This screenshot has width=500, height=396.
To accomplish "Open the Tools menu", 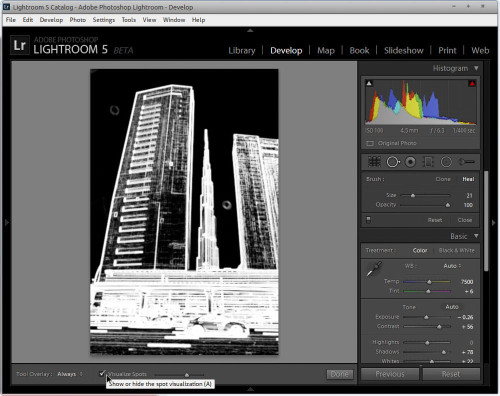I will pos(129,20).
